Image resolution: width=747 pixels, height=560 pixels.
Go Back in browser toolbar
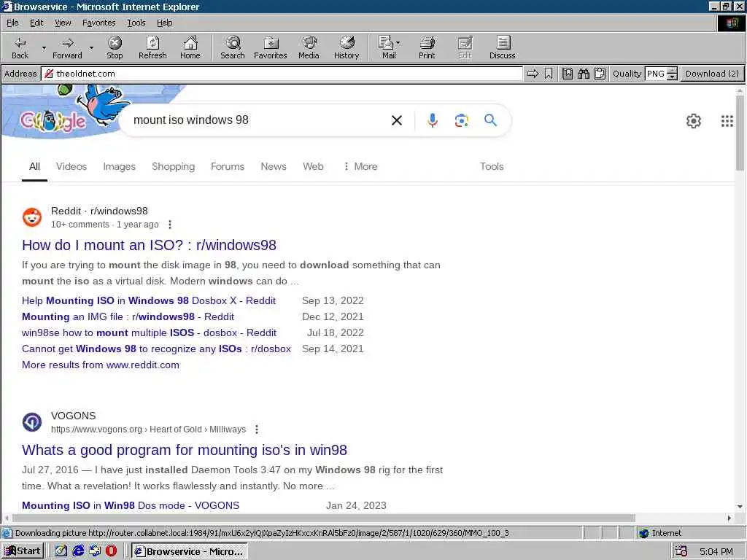coord(20,47)
